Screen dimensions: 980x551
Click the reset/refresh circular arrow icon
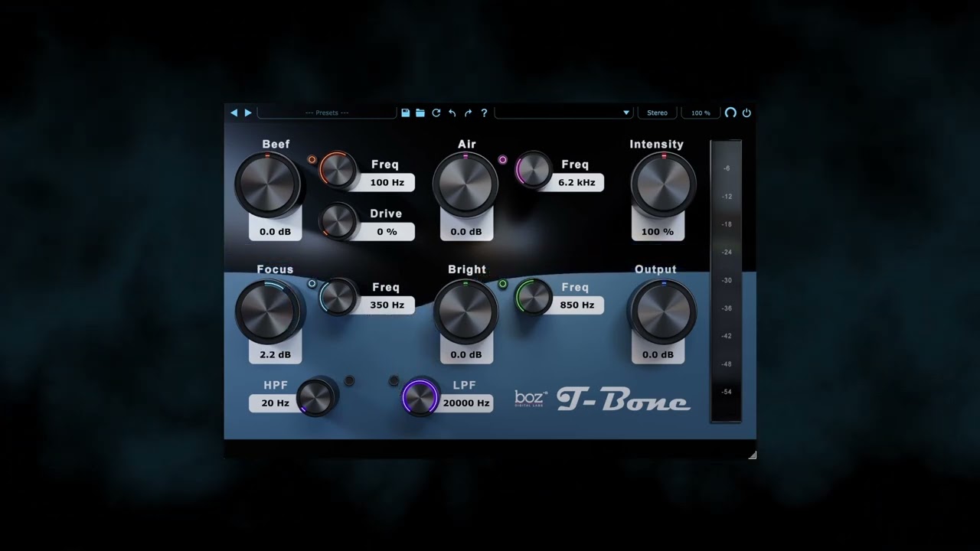point(436,112)
